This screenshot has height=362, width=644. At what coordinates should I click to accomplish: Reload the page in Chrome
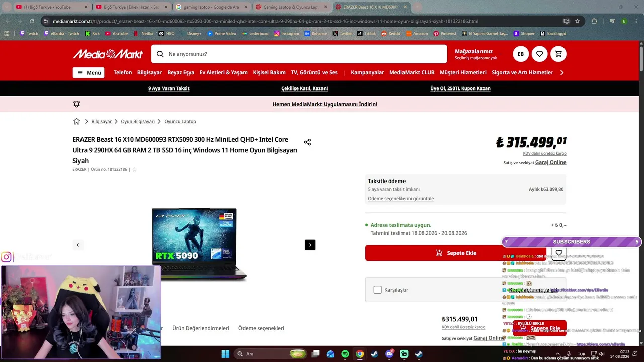tap(32, 21)
